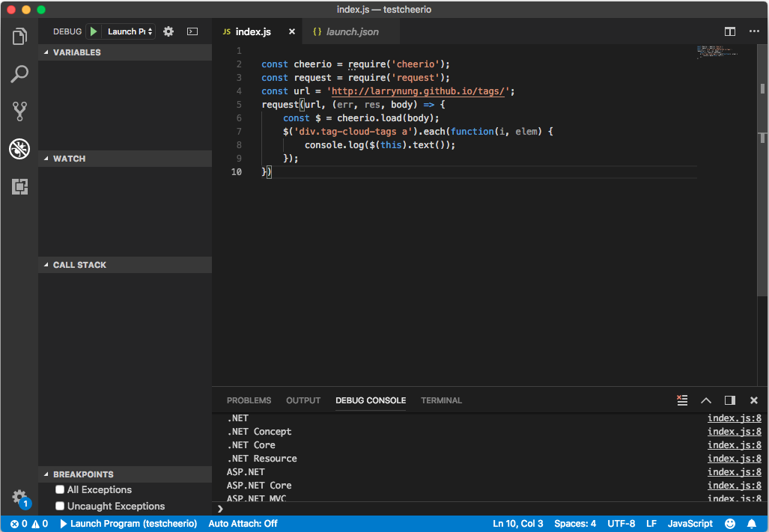
Task: Start debugging with green play button
Action: tap(93, 31)
